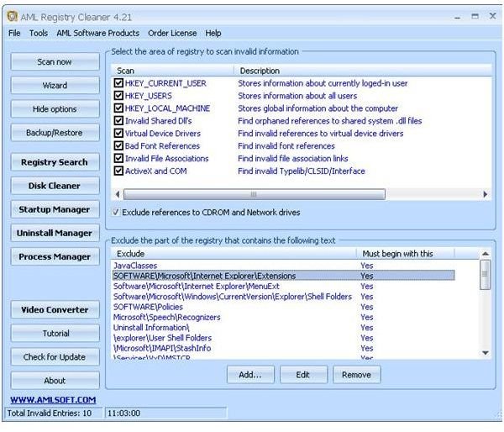Click the Remove exclusion button
The height and width of the screenshot is (432, 504).
coord(356,374)
